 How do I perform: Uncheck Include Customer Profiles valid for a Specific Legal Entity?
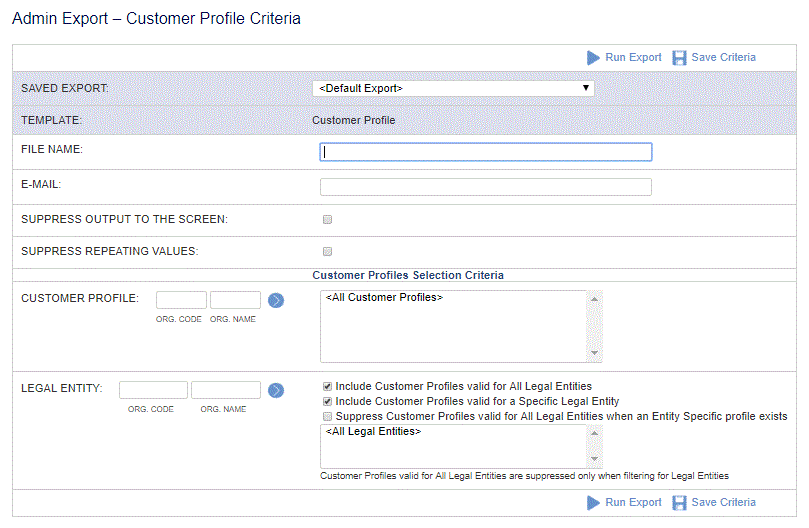[327, 402]
